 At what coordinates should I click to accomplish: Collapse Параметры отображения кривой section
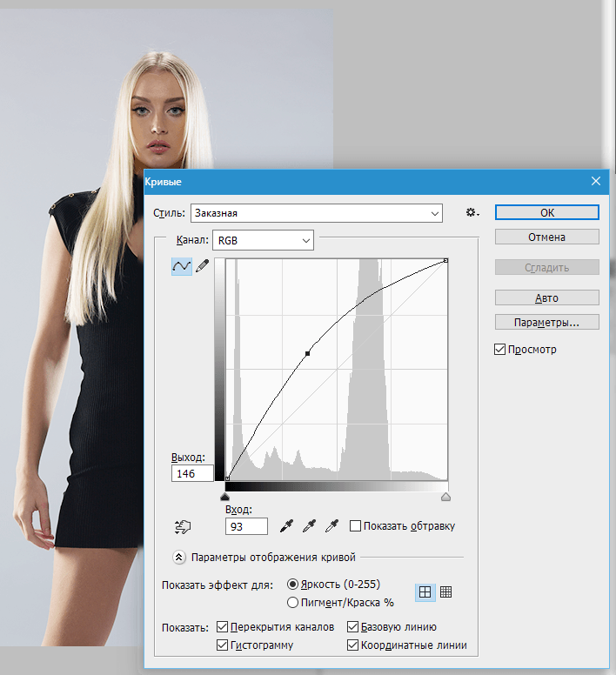point(179,557)
